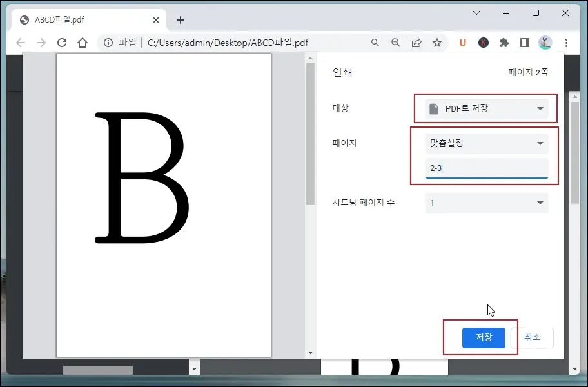Open the extensions puzzle icon

point(504,43)
